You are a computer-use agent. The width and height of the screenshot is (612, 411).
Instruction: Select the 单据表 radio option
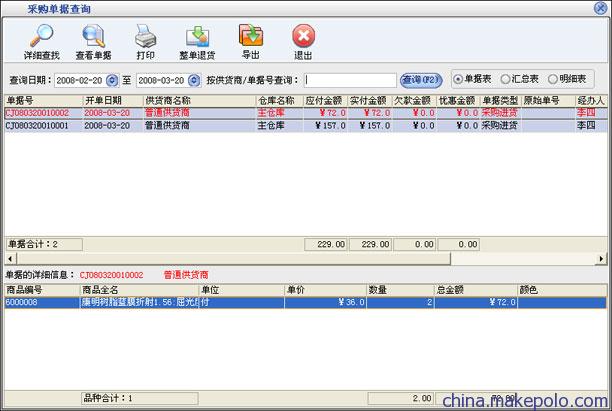click(458, 79)
